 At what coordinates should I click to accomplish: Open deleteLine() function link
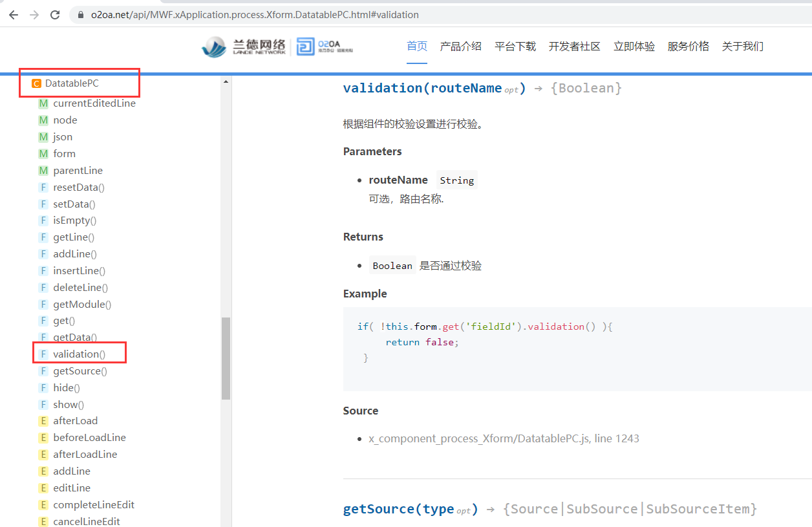(81, 288)
